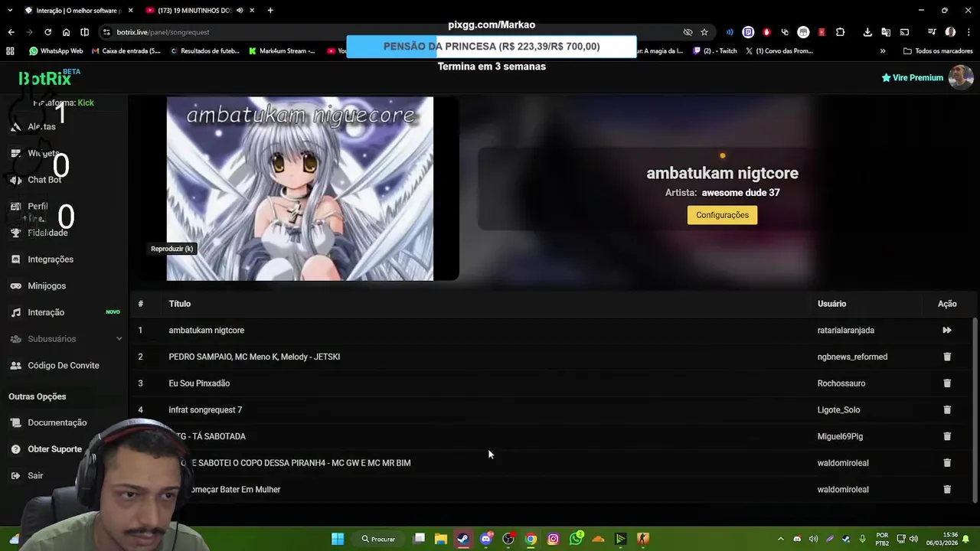Click the Reproduzir (k) play control
Image resolution: width=980 pixels, height=551 pixels.
click(x=172, y=249)
